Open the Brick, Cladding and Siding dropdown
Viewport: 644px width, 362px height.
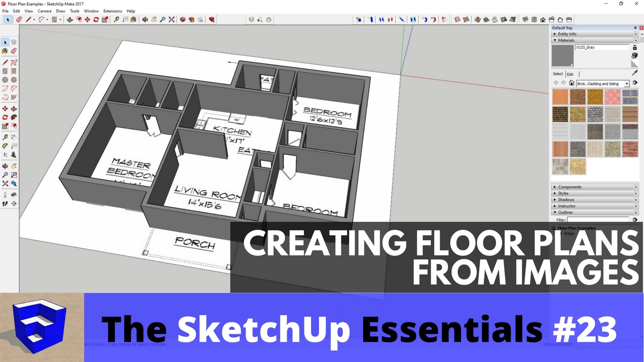(603, 83)
